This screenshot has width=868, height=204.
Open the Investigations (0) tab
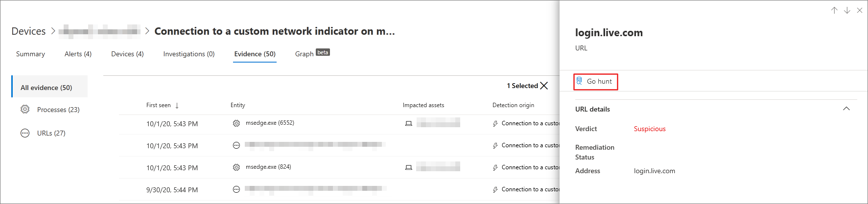[189, 54]
